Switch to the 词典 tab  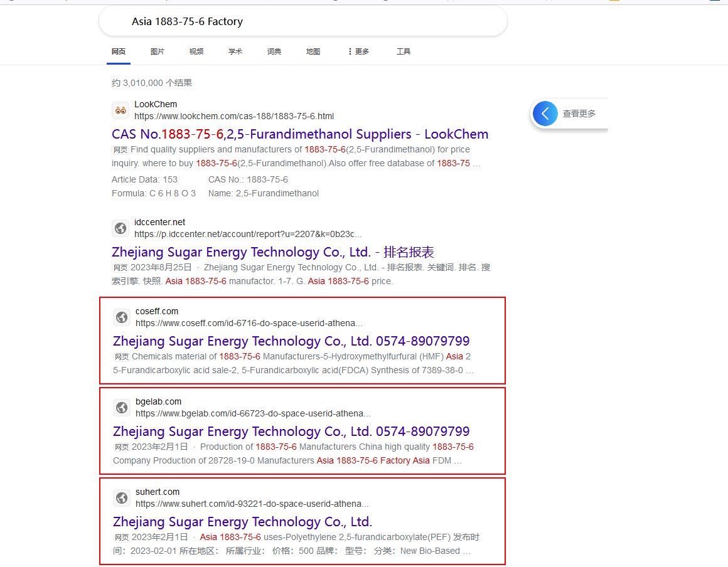tap(274, 51)
